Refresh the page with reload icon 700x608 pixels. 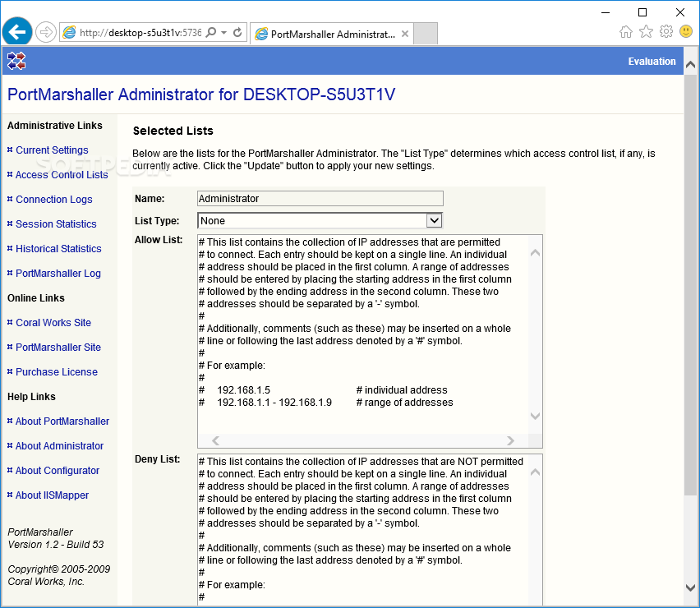237,32
